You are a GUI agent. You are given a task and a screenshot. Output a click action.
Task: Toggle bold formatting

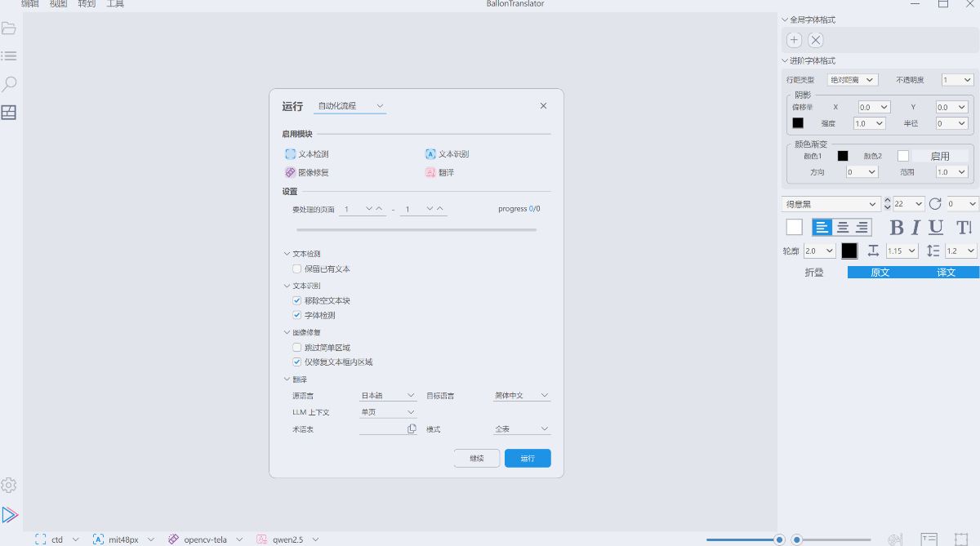[897, 228]
